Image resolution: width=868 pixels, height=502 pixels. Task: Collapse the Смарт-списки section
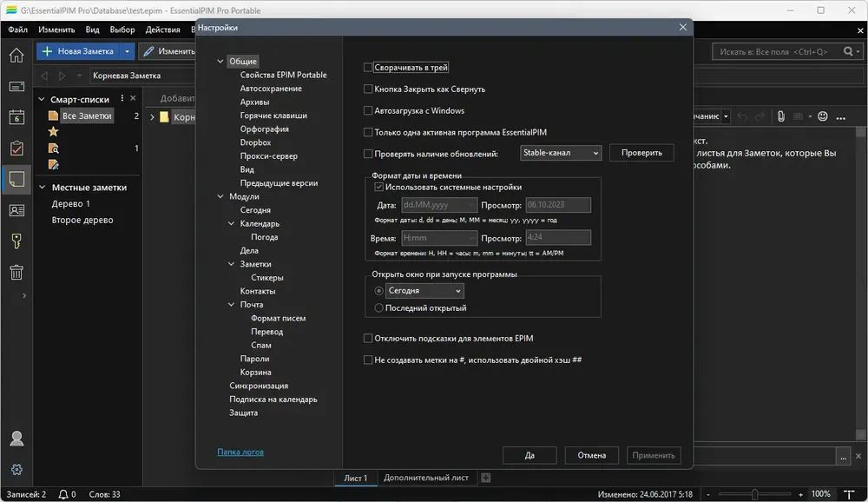pos(42,99)
